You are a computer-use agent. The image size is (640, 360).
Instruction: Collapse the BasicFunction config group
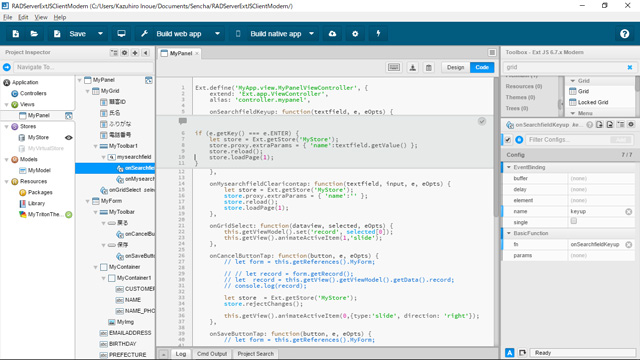pyautogui.click(x=509, y=233)
